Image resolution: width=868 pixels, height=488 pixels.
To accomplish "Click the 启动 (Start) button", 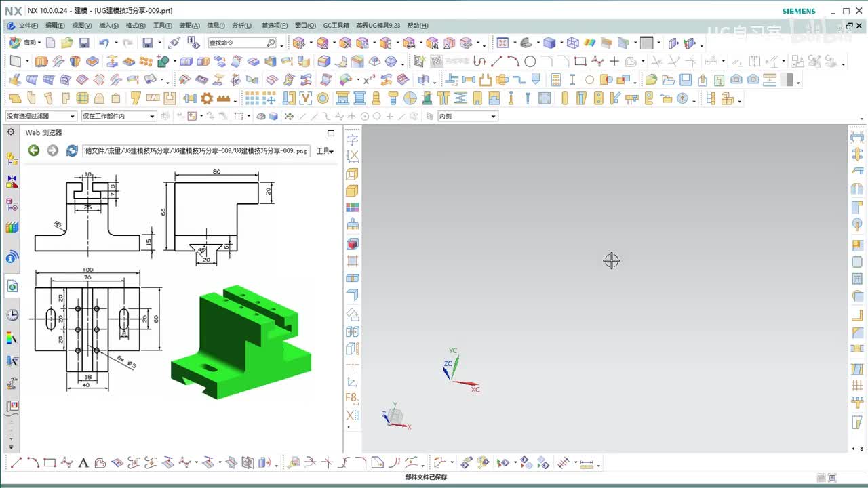I will coord(24,43).
